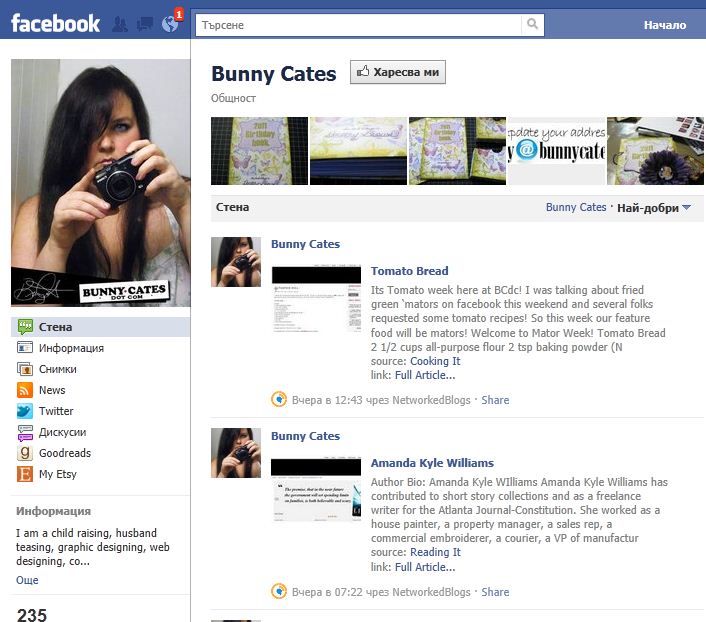Click the Amanda Kyle Williams article preview thumbnail
This screenshot has height=622, width=706.
316,490
